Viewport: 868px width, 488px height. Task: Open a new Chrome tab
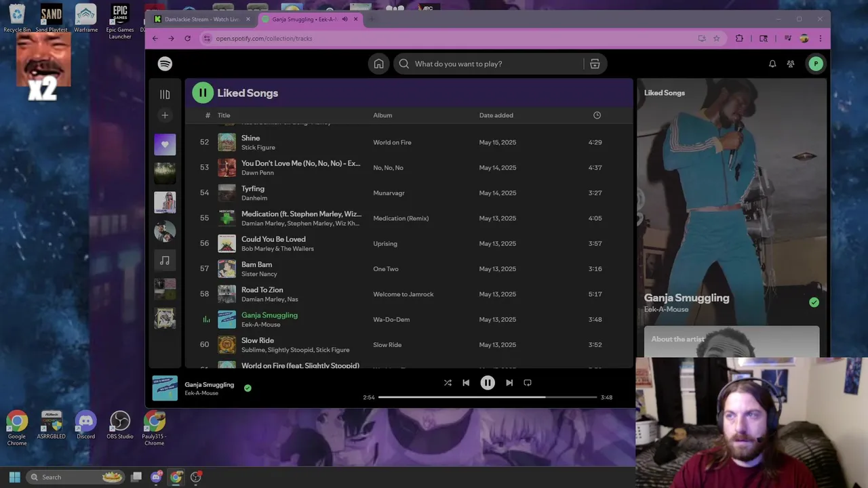point(371,19)
